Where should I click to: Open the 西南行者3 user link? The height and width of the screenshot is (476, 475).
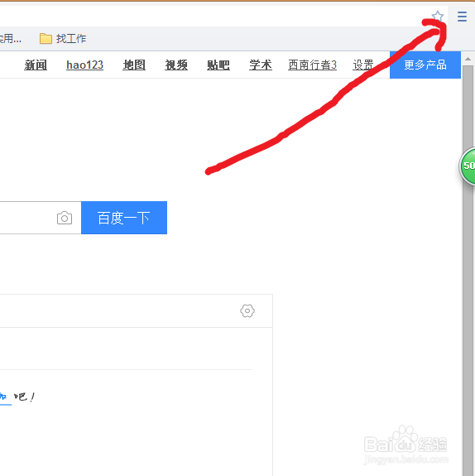(312, 65)
